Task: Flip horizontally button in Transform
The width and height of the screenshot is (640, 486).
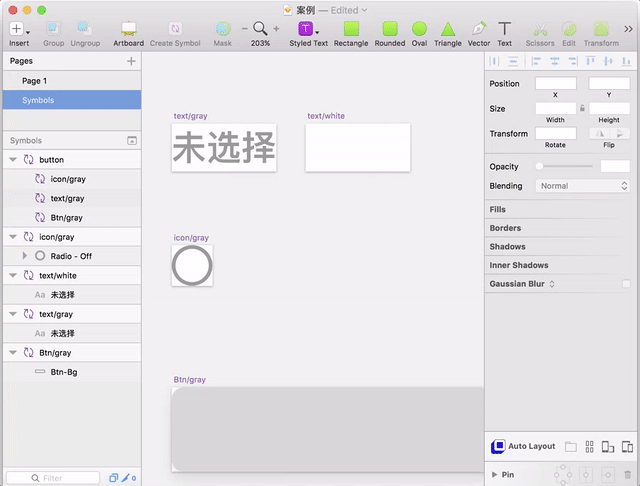Action: 599,133
